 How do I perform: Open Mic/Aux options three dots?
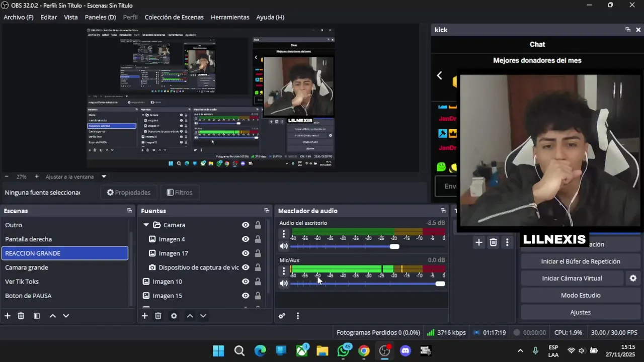[x=284, y=271]
